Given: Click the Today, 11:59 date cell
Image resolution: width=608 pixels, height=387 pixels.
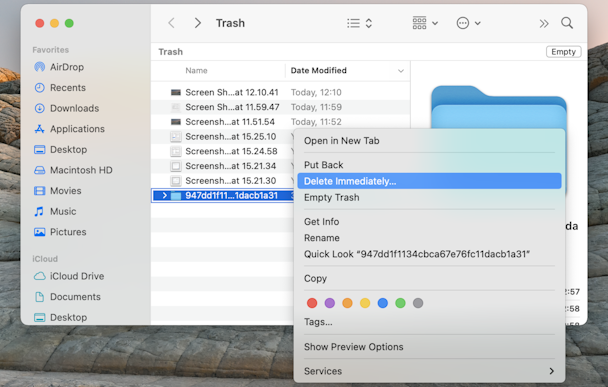Looking at the screenshot, I should click(316, 107).
